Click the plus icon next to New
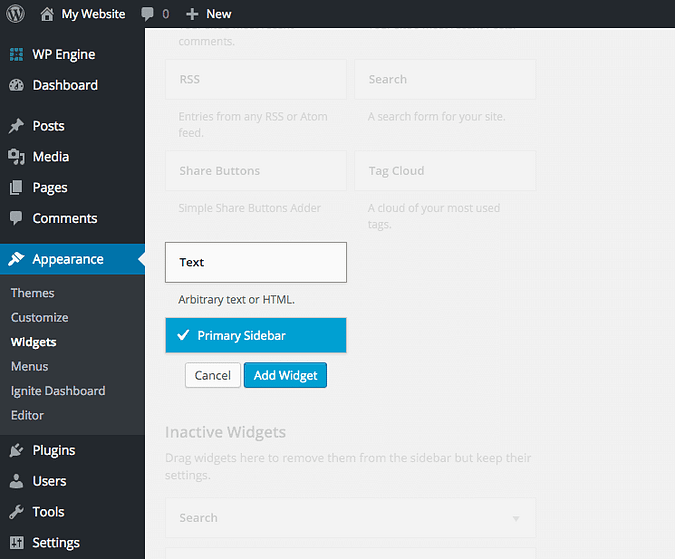 (192, 14)
